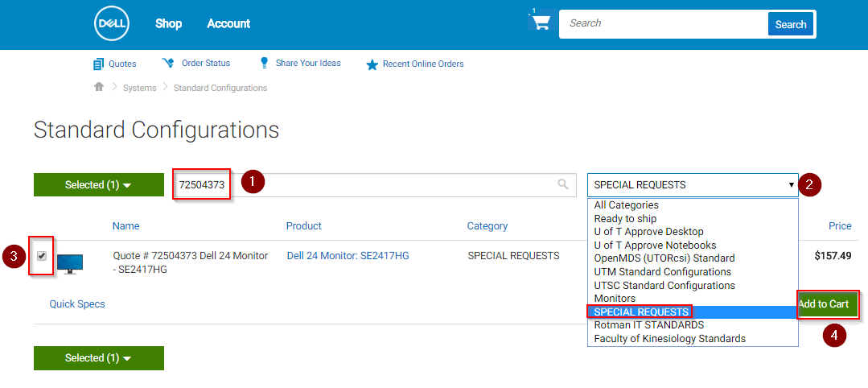
Task: Click the Dell logo icon
Action: click(x=111, y=23)
